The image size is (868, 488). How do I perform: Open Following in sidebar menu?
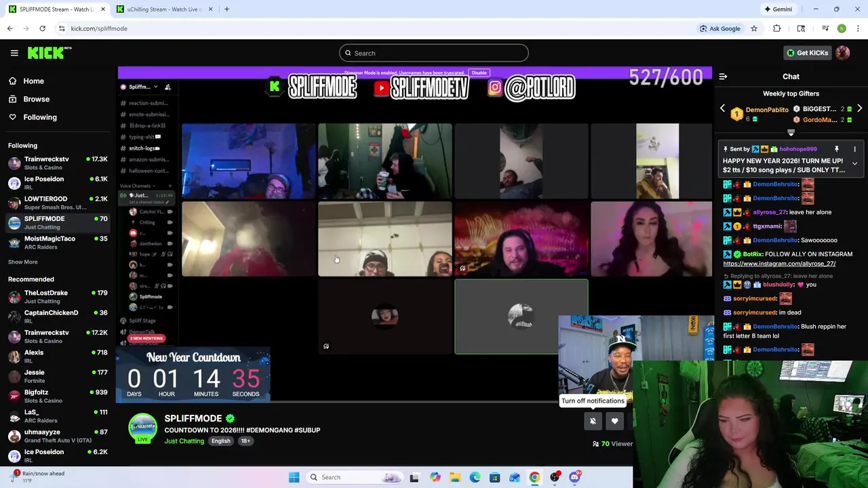click(40, 117)
